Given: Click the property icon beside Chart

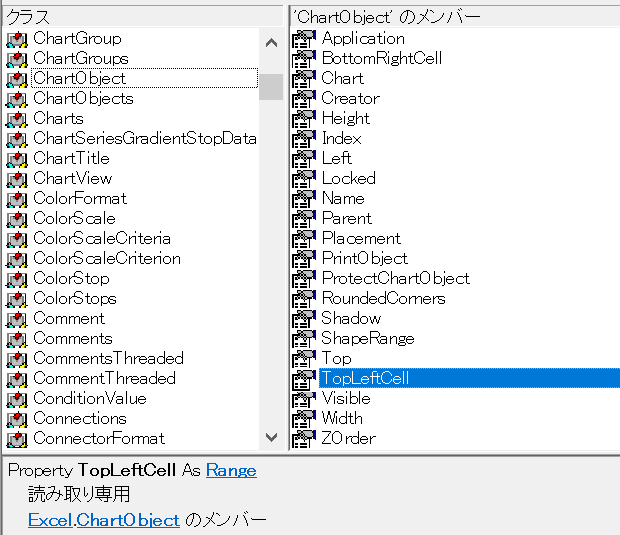Looking at the screenshot, I should coord(304,79).
